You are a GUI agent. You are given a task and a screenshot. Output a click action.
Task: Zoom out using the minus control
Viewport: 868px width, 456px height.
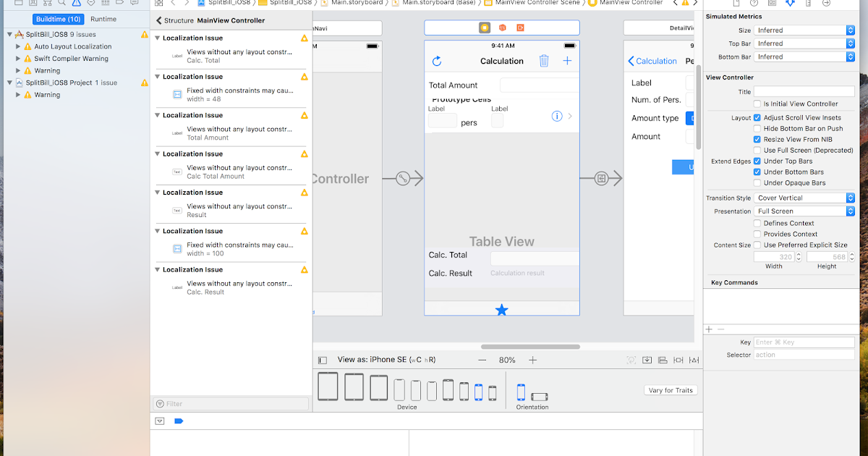tap(482, 359)
